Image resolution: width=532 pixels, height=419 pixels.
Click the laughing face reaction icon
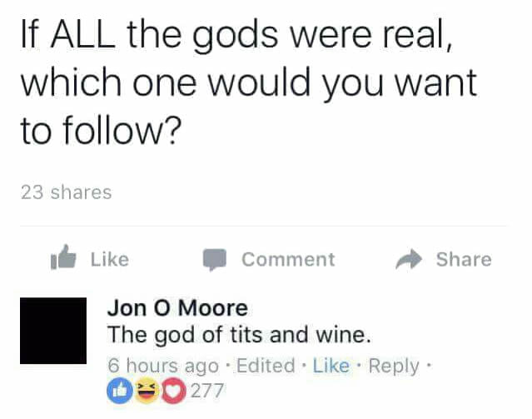click(147, 391)
